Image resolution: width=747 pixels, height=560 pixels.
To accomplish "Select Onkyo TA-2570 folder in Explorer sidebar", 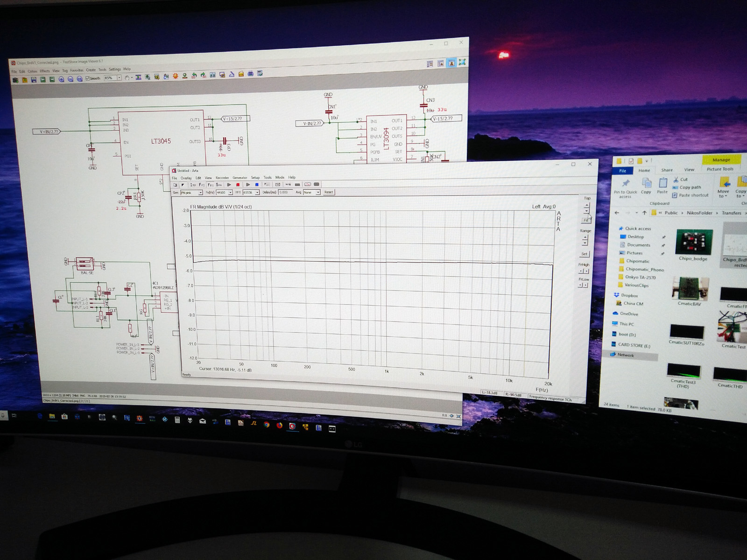I will [x=638, y=277].
